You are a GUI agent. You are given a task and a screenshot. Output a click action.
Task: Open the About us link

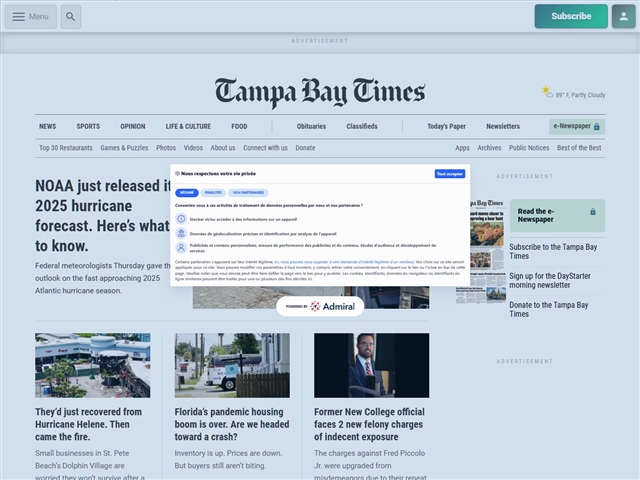(223, 148)
